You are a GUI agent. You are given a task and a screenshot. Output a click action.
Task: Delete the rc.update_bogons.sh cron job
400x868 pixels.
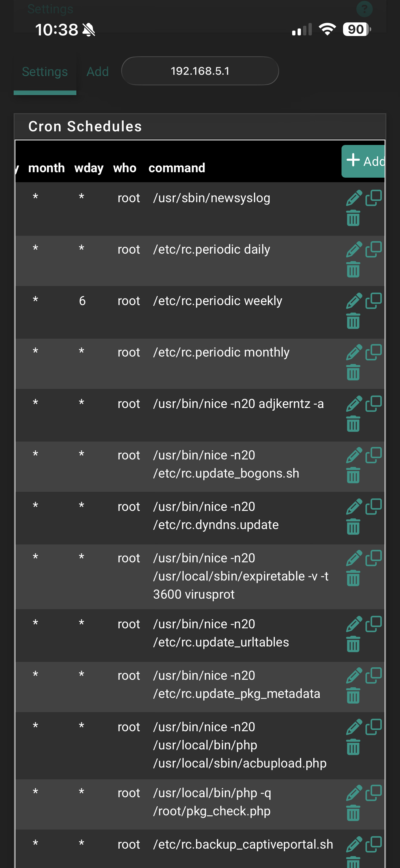coord(353,475)
